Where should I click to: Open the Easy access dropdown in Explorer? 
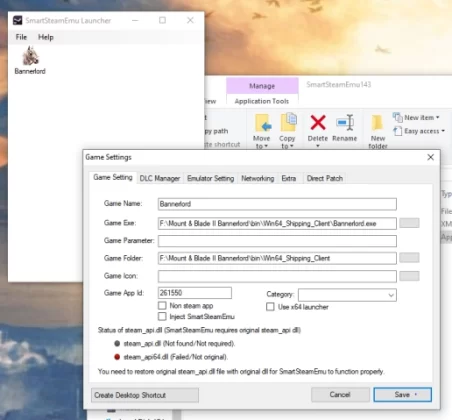coord(419,131)
